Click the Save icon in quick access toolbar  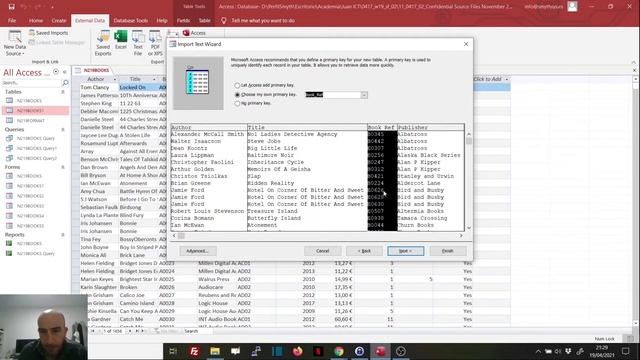point(11,7)
